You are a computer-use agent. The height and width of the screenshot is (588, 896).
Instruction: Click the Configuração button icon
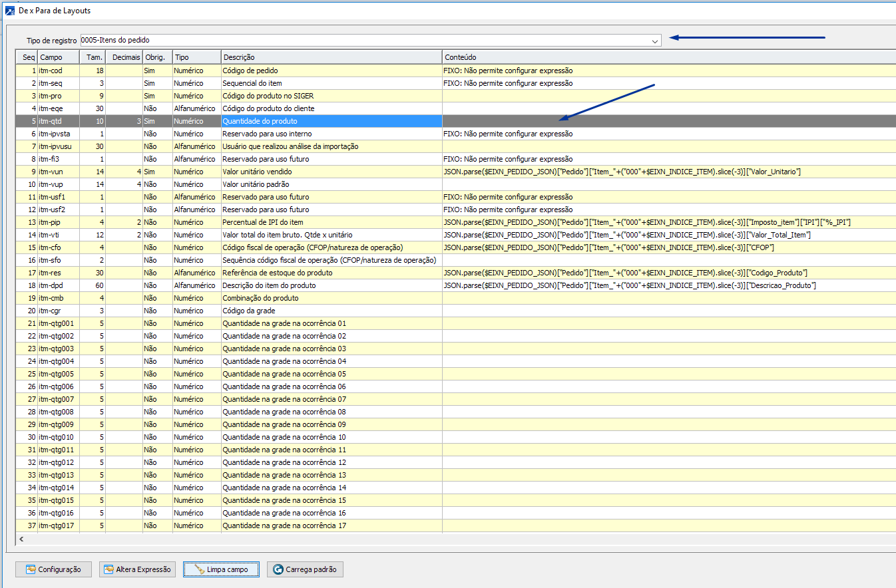click(30, 569)
